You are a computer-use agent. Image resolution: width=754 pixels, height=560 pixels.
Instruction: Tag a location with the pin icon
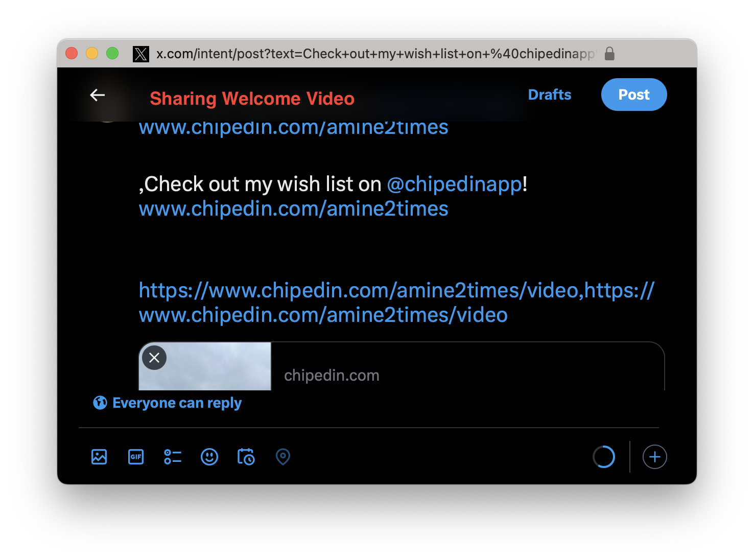point(283,457)
